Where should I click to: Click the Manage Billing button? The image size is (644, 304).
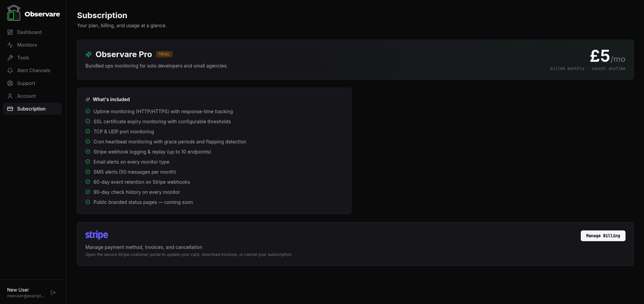pos(603,235)
